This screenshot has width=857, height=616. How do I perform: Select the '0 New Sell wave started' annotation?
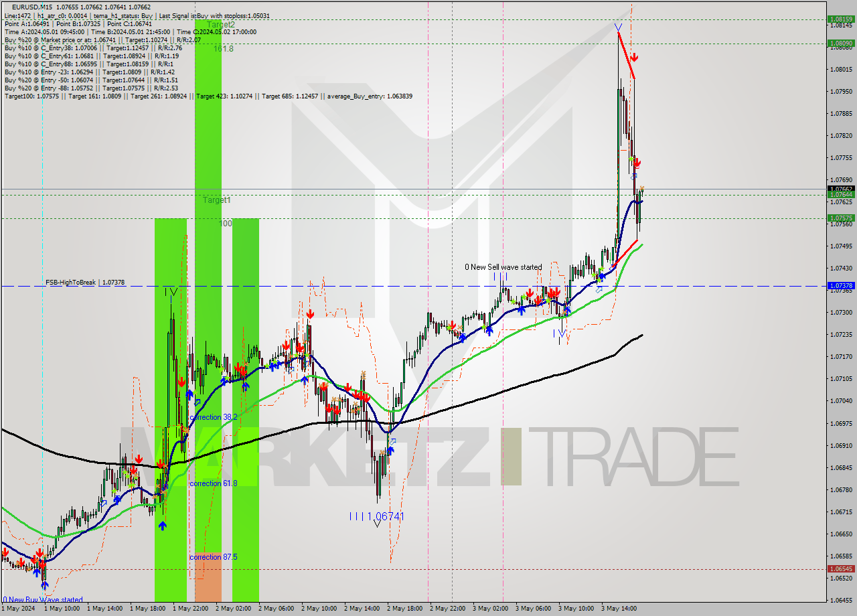pyautogui.click(x=503, y=267)
